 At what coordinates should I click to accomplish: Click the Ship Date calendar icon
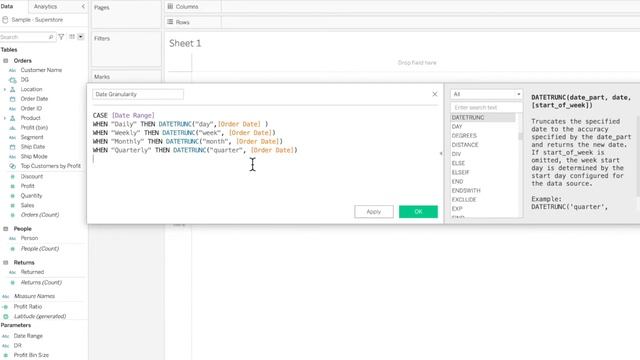tap(12, 147)
